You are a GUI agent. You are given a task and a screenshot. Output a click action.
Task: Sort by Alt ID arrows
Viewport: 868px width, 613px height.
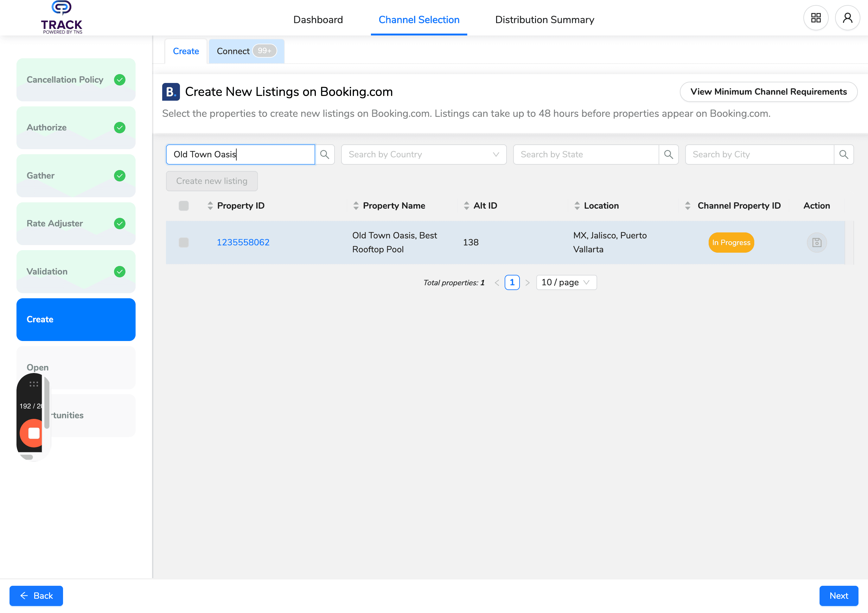(x=467, y=205)
